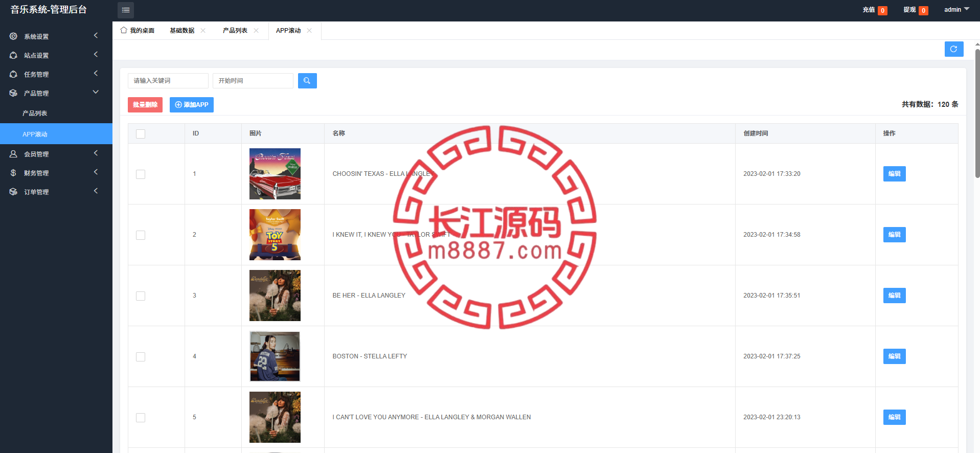Switch to the 我的桌面 tab
This screenshot has height=453, width=980.
pos(138,31)
